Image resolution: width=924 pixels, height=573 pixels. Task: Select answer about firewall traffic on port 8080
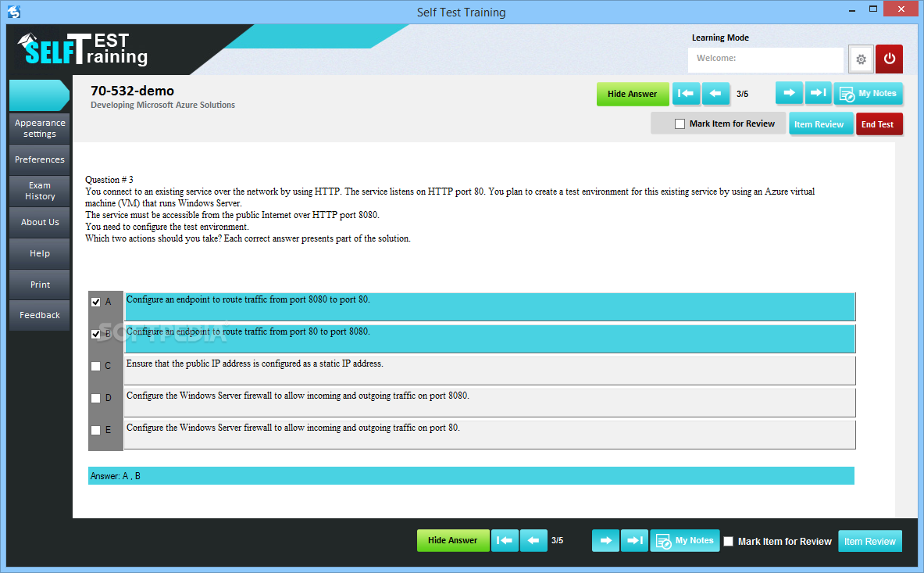point(490,403)
